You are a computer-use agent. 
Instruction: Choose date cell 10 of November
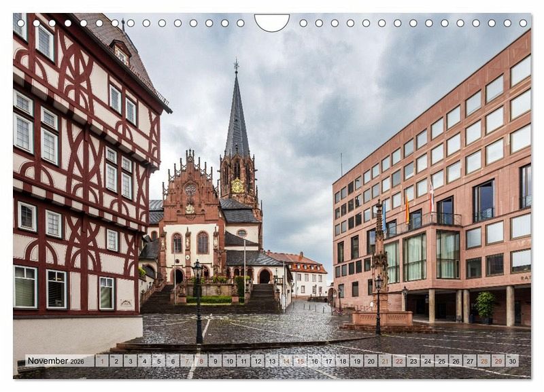tap(229, 361)
